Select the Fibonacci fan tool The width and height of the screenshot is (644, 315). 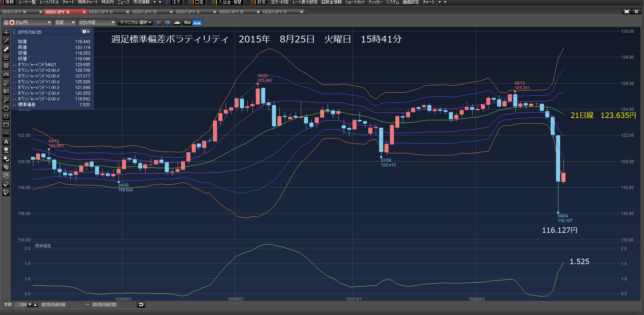click(x=6, y=83)
